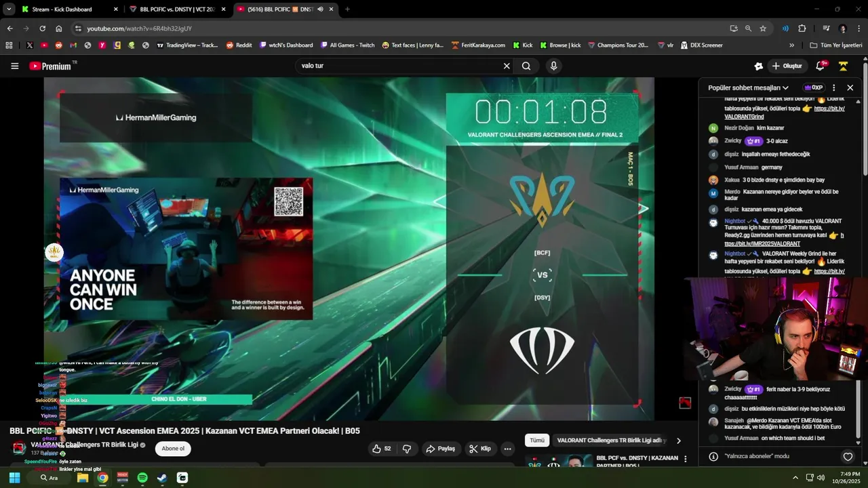Screen dimensions: 868x488
Task: Bookmark this page with star icon
Action: pos(763,28)
